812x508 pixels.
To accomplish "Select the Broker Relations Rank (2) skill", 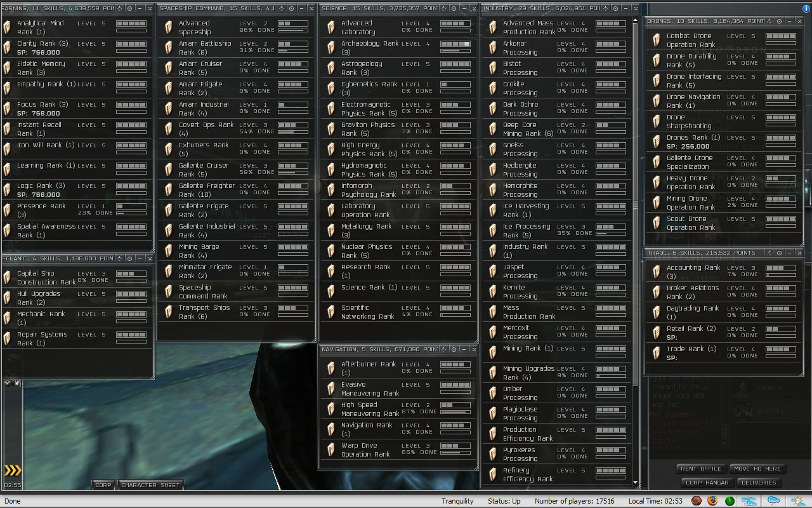I will point(724,292).
